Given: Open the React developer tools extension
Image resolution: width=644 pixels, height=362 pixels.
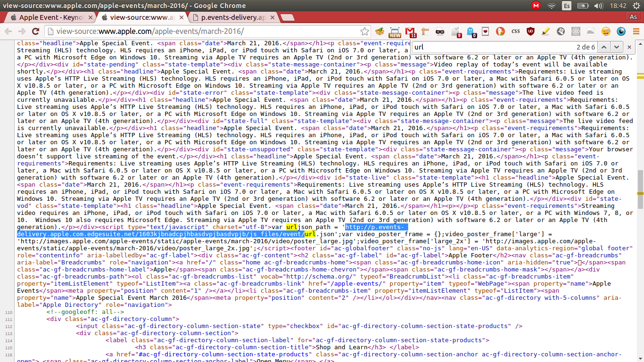Looking at the screenshot, I should [x=576, y=32].
